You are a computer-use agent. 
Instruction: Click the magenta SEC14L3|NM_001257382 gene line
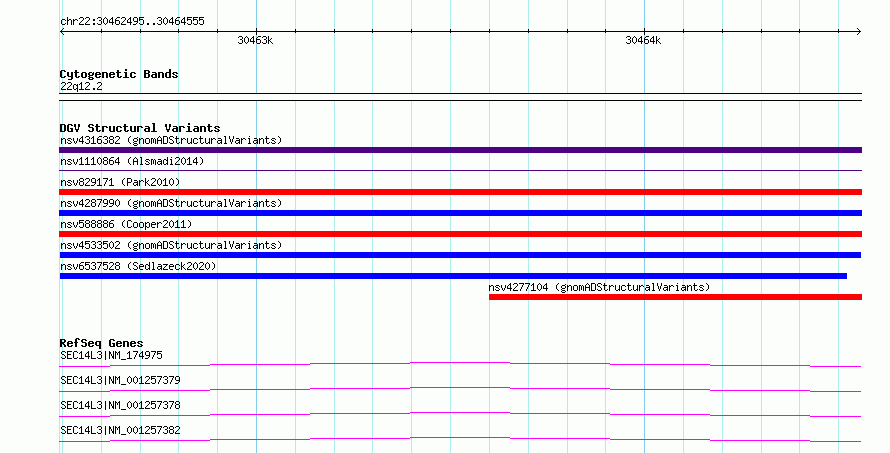pyautogui.click(x=460, y=439)
